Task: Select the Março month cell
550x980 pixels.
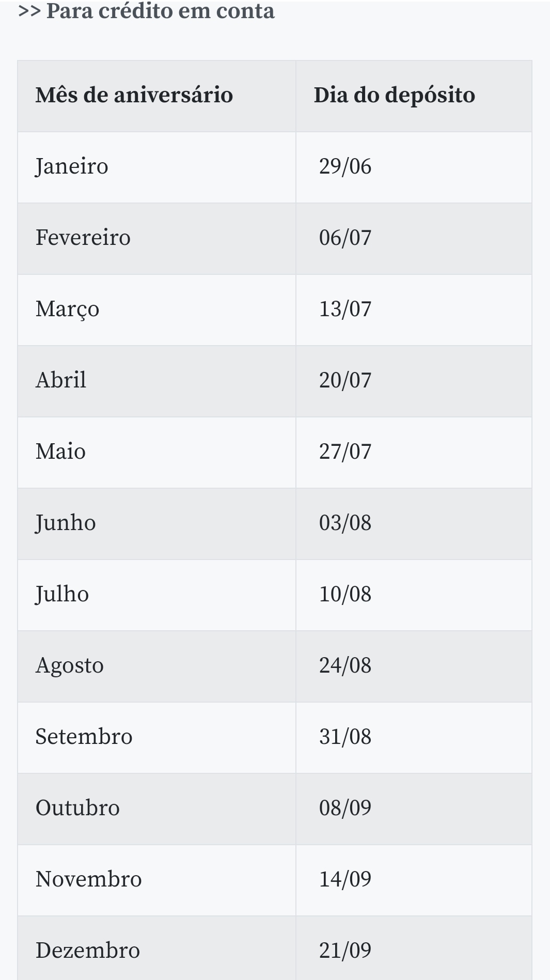Action: (x=67, y=309)
